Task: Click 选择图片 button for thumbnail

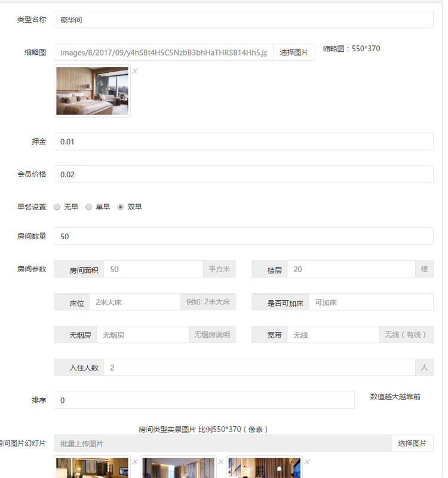Action: (x=294, y=53)
